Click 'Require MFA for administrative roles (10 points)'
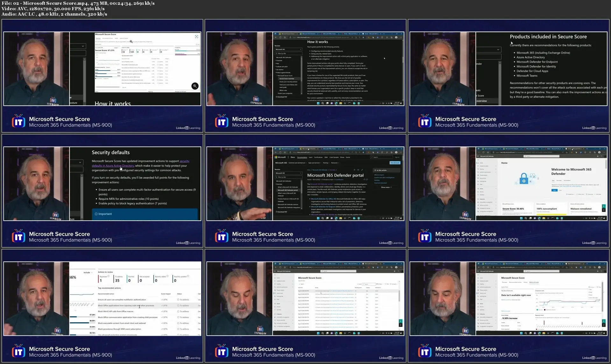 coord(129,199)
